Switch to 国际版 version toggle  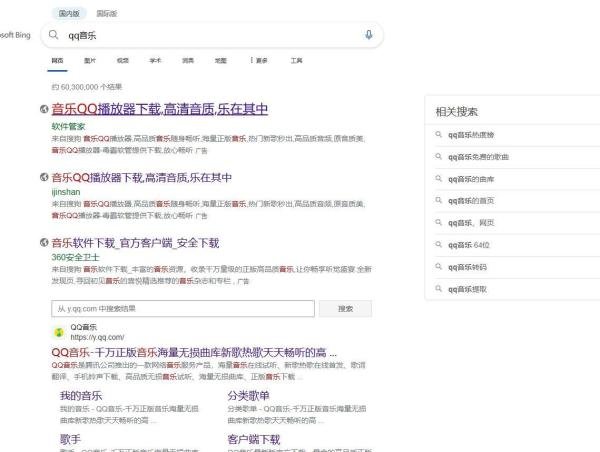click(107, 13)
